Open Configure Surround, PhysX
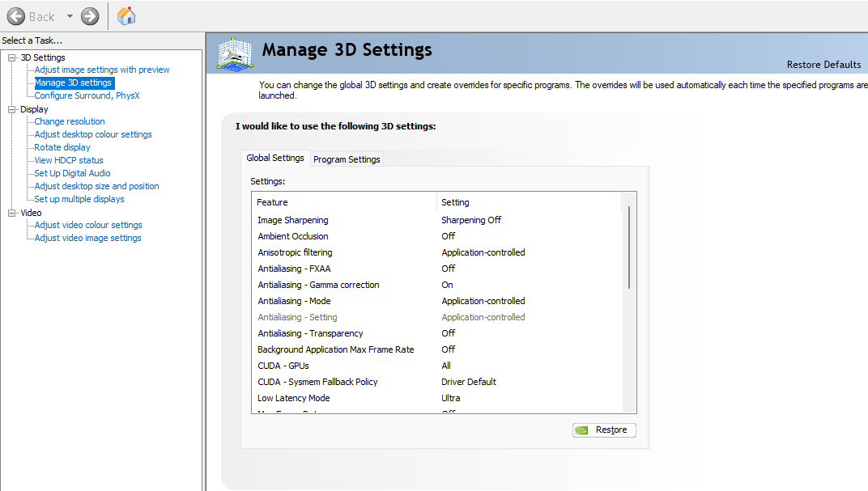868x491 pixels. (87, 95)
